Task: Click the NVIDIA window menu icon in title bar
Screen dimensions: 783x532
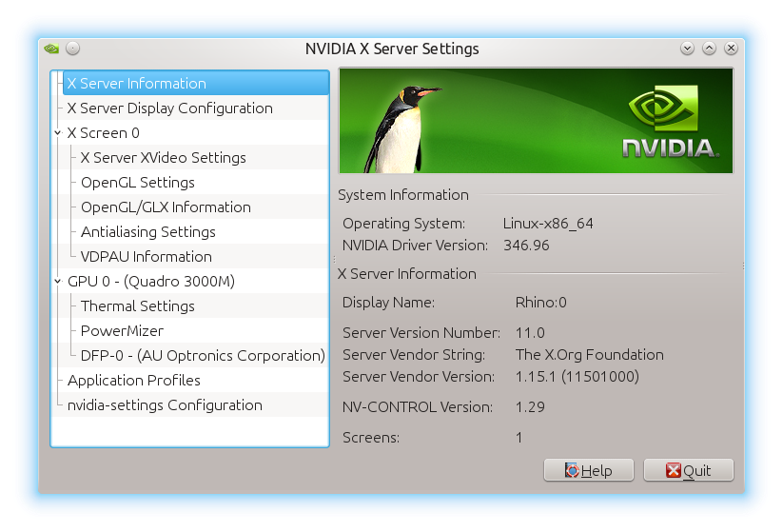Action: pyautogui.click(x=51, y=49)
